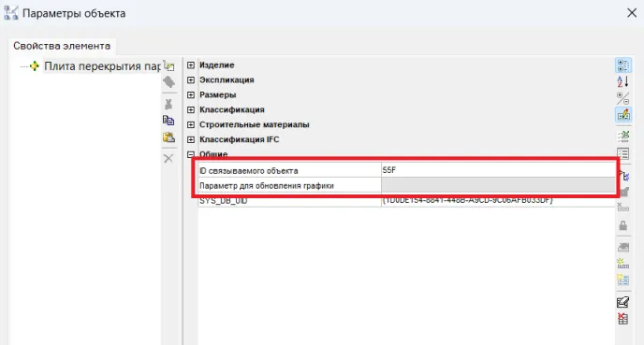Close the Параметры объекта dialog

(632, 13)
